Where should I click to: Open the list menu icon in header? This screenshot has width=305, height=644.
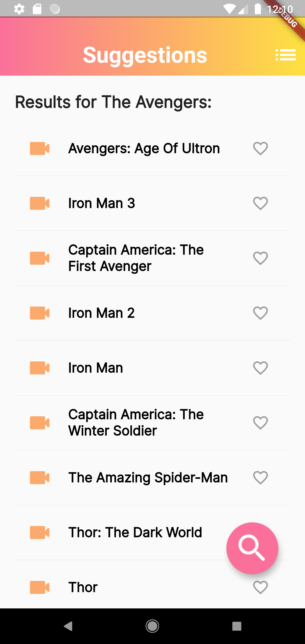click(286, 55)
